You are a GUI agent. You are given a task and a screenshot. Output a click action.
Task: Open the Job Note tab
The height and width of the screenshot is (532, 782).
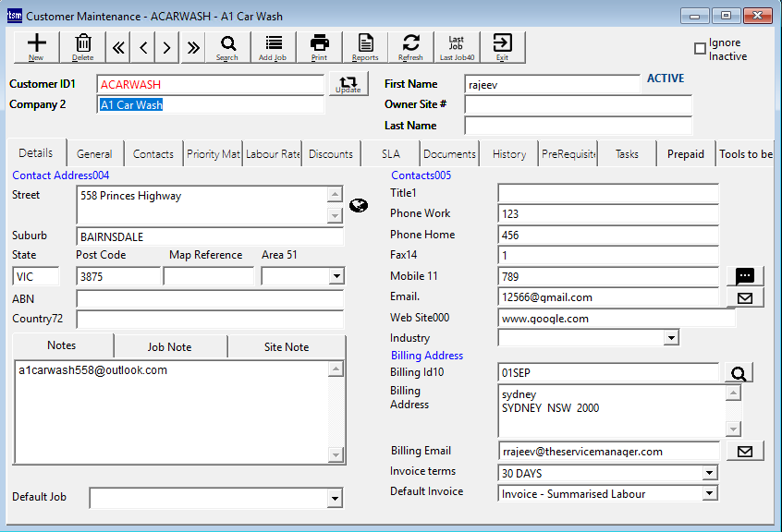click(x=170, y=345)
